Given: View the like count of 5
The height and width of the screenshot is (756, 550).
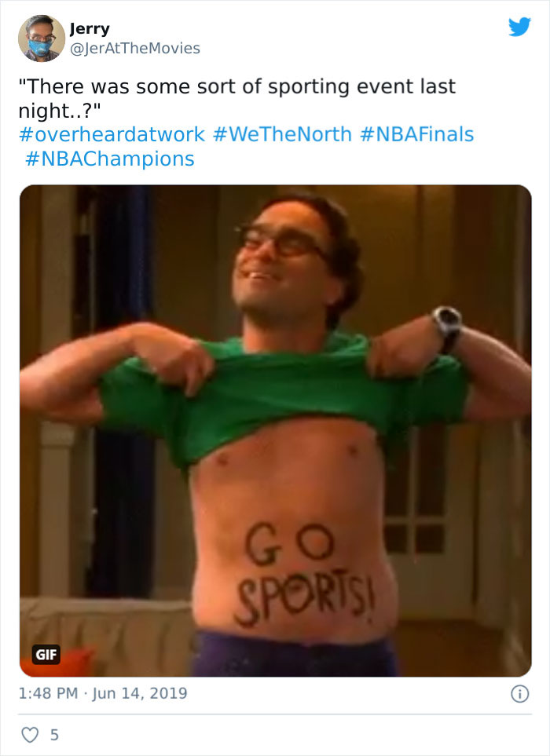Looking at the screenshot, I should pyautogui.click(x=54, y=735).
